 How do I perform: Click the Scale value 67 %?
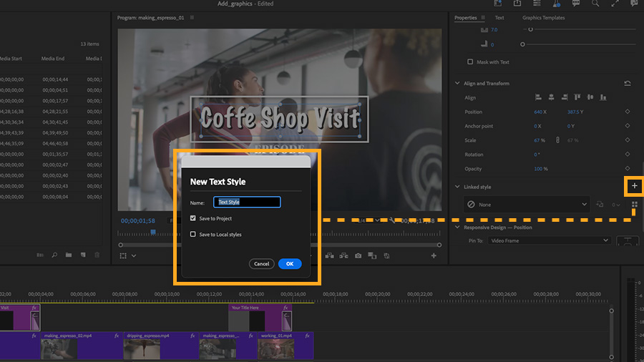(540, 140)
